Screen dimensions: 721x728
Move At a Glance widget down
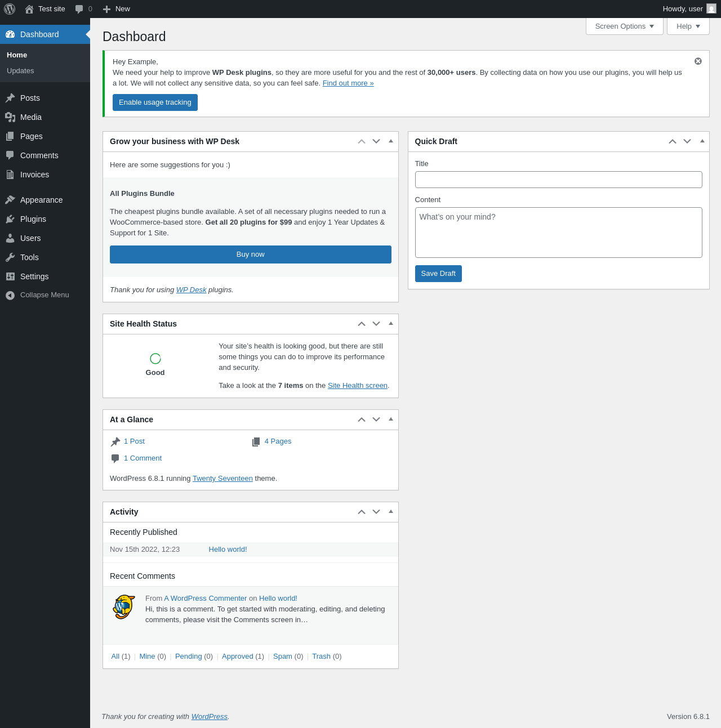pos(376,419)
